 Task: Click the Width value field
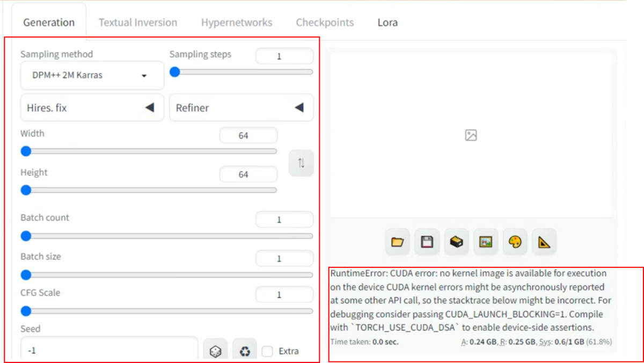248,135
